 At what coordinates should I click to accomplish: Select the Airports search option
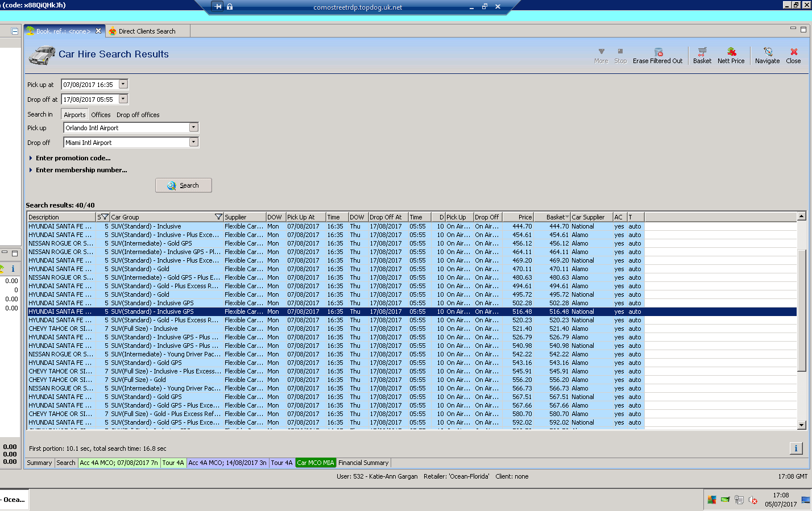click(x=74, y=115)
